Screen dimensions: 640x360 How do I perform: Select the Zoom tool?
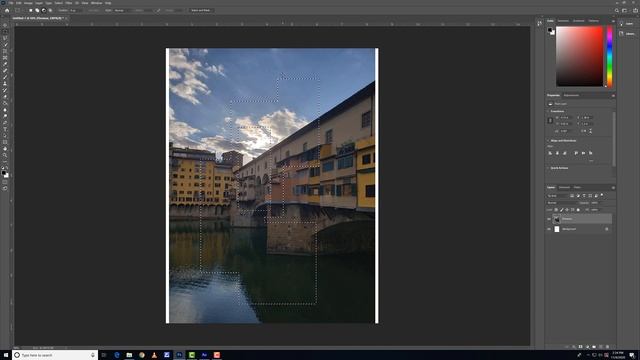click(5, 156)
